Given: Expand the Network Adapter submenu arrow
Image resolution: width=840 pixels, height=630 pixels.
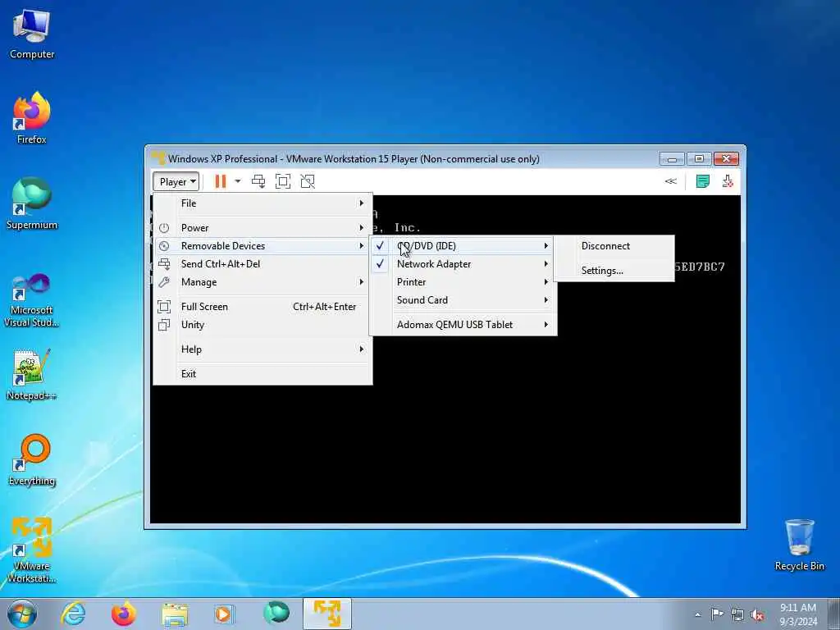Looking at the screenshot, I should click(x=546, y=264).
